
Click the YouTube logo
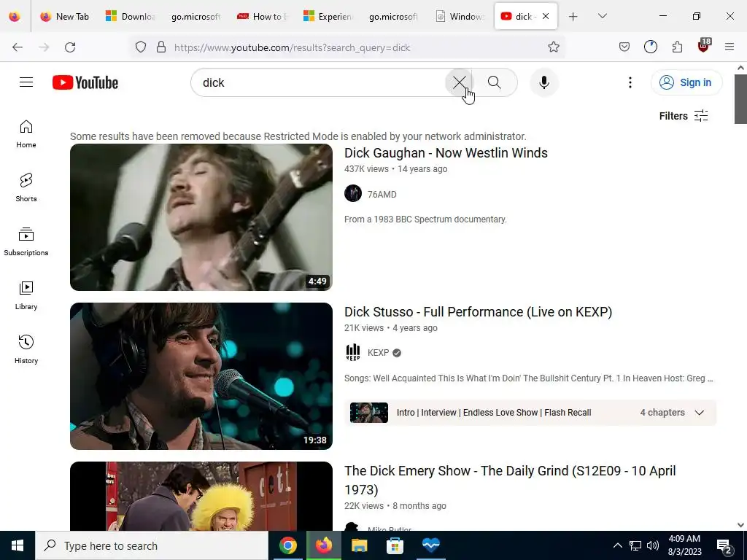click(85, 82)
